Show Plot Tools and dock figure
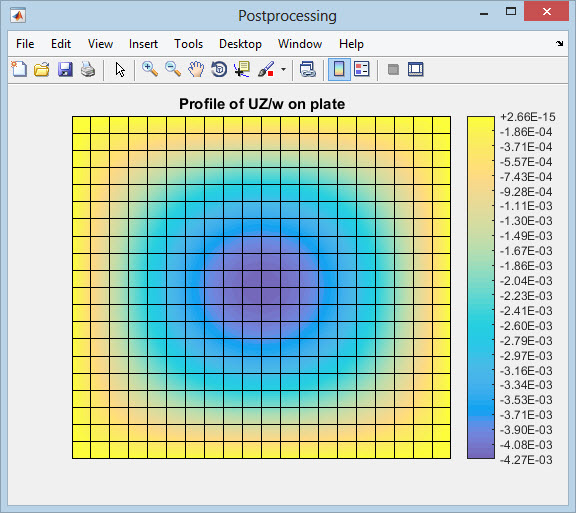 (415, 69)
